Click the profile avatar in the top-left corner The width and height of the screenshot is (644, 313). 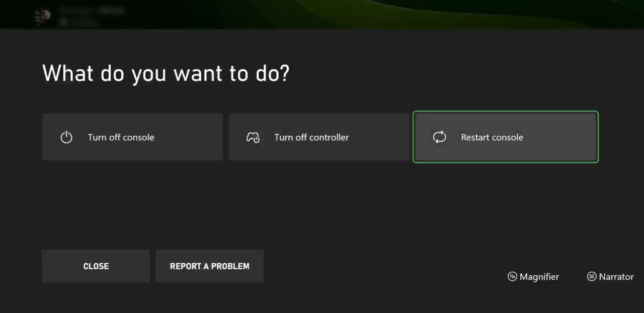[x=42, y=16]
